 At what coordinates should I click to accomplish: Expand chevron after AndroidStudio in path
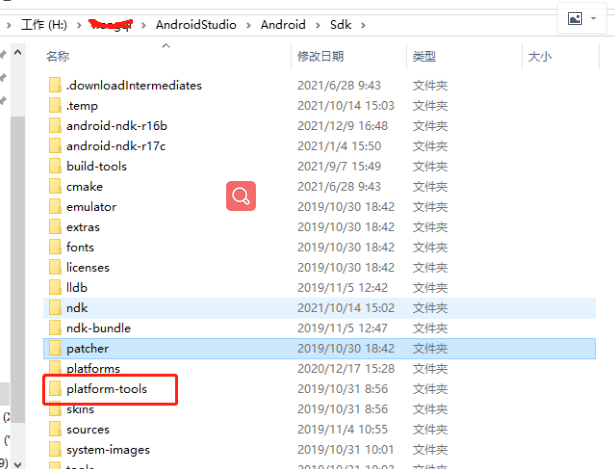tap(249, 25)
